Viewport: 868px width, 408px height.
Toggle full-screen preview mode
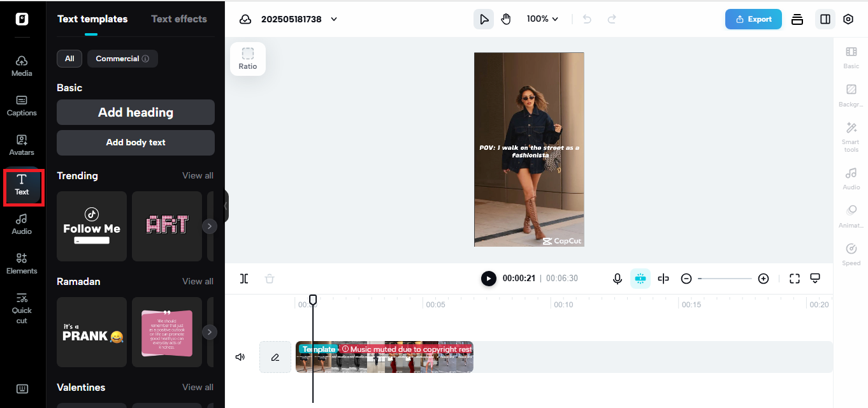pyautogui.click(x=794, y=279)
